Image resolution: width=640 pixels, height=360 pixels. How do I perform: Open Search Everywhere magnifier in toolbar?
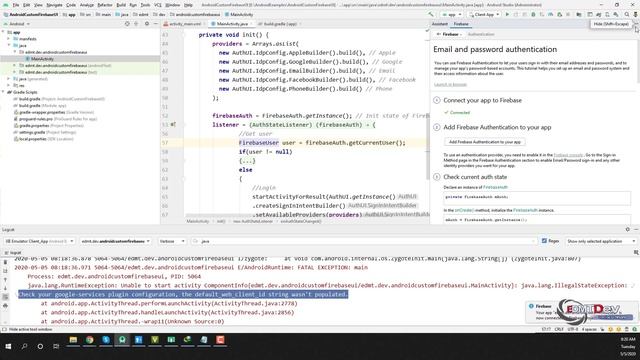point(627,14)
